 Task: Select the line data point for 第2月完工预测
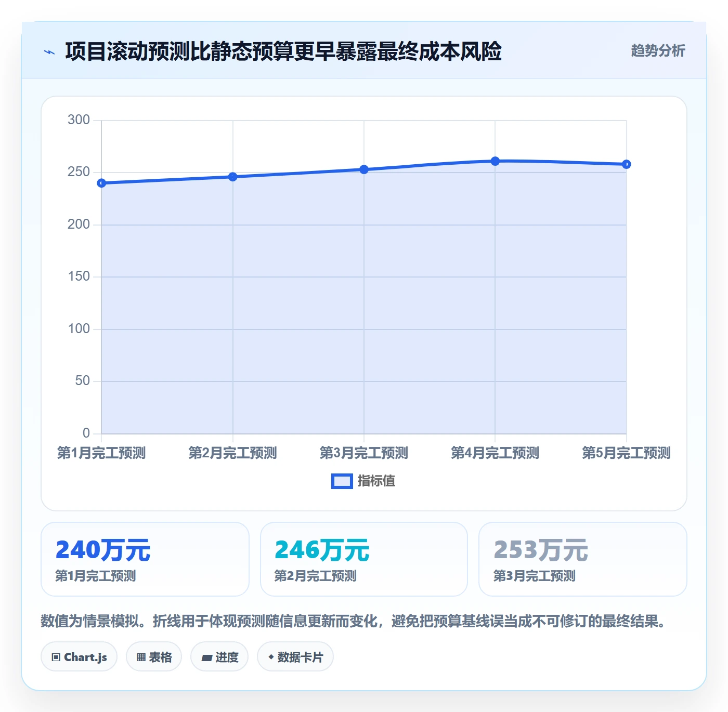click(x=233, y=177)
